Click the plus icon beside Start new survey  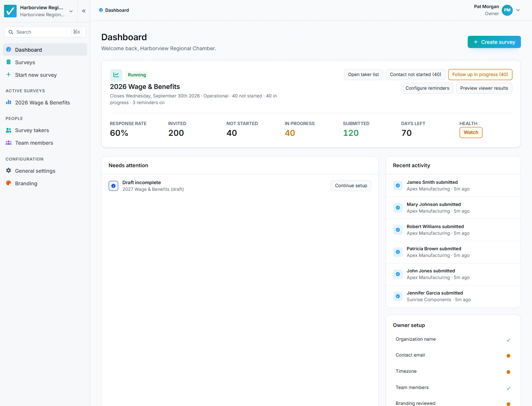tap(8, 75)
